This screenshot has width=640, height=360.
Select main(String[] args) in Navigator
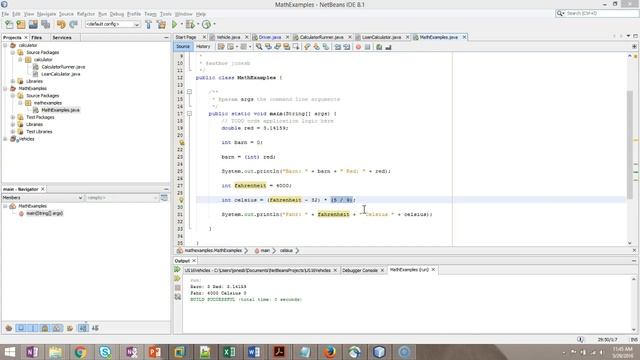[44, 213]
